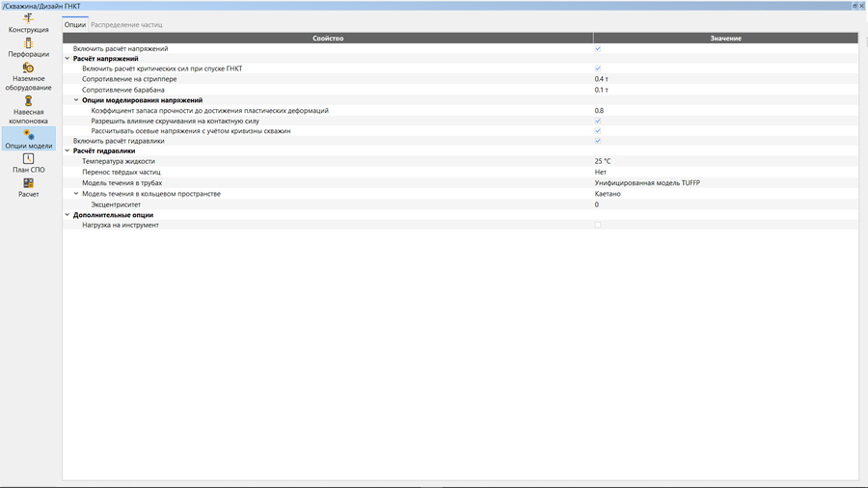Image resolution: width=868 pixels, height=488 pixels.
Task: Open Модель течения в трубах value dropdown
Action: tap(723, 182)
